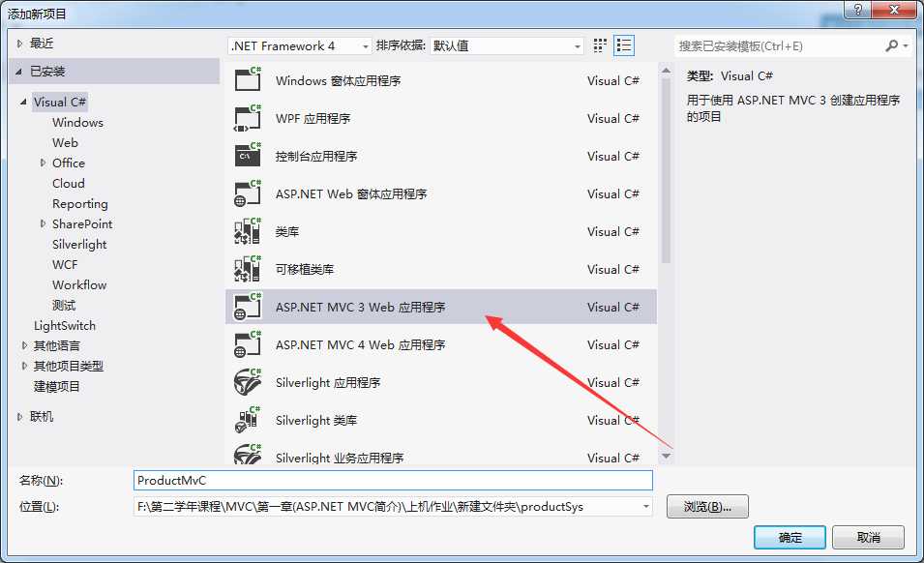Screen dimensions: 924x563
Task: Select Windows under Visual C#
Action: pyautogui.click(x=77, y=123)
